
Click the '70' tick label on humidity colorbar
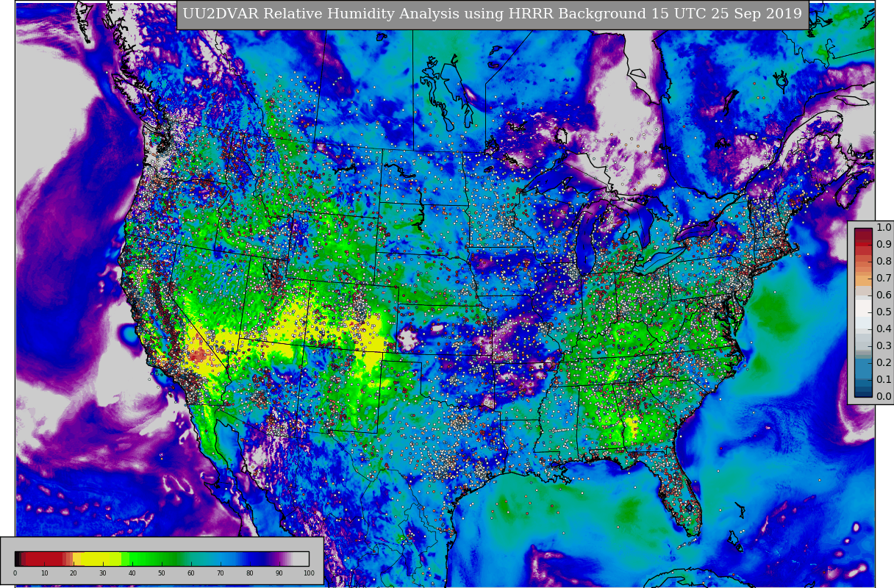221,573
